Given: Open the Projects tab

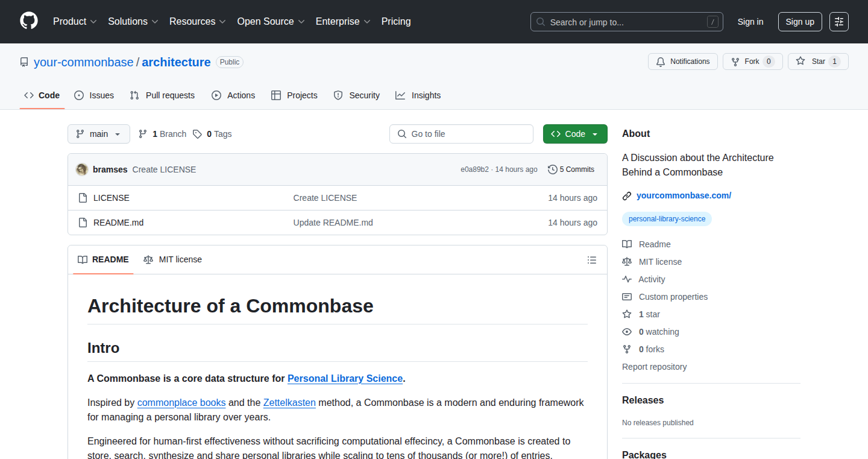Looking at the screenshot, I should click(x=294, y=95).
